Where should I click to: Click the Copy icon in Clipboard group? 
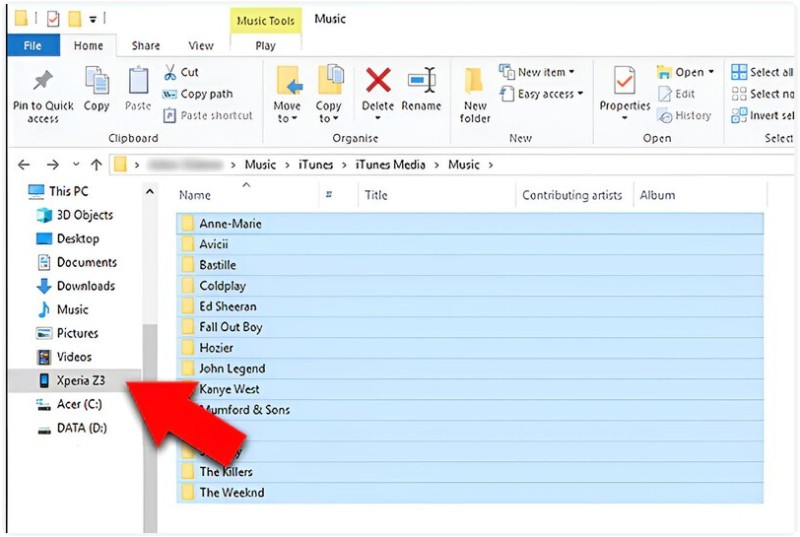click(x=97, y=82)
